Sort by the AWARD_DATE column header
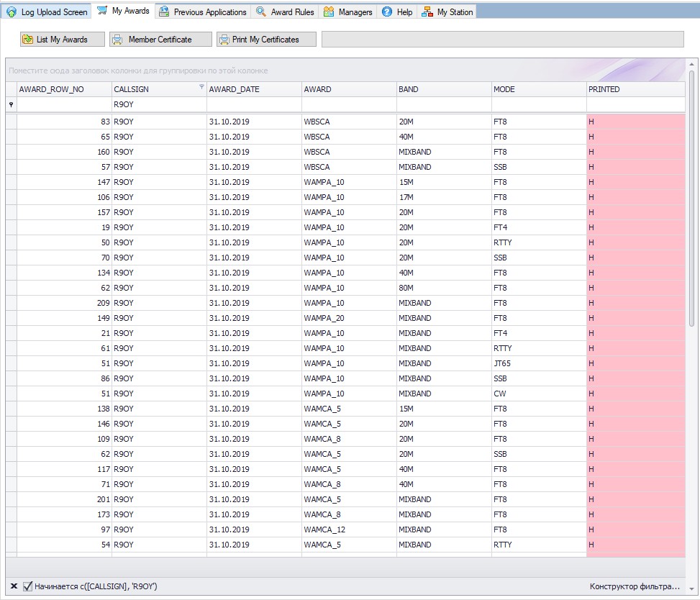The image size is (700, 600). coord(253,89)
